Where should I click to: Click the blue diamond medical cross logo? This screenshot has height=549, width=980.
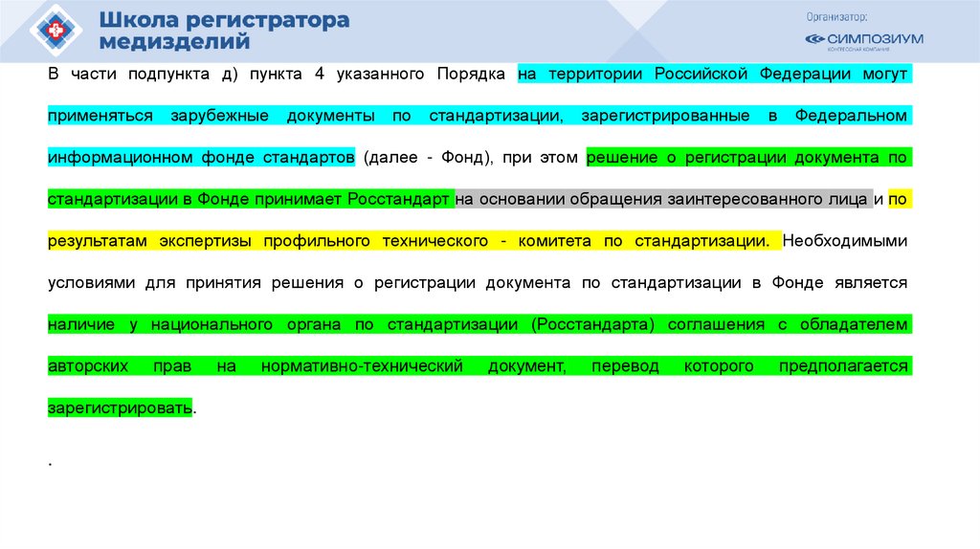[x=56, y=30]
